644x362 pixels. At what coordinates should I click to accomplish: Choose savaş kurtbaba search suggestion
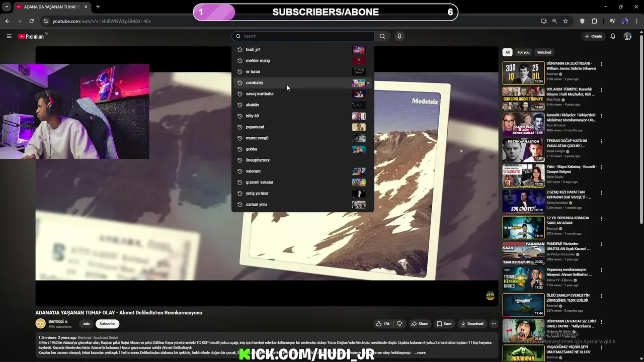(303, 94)
